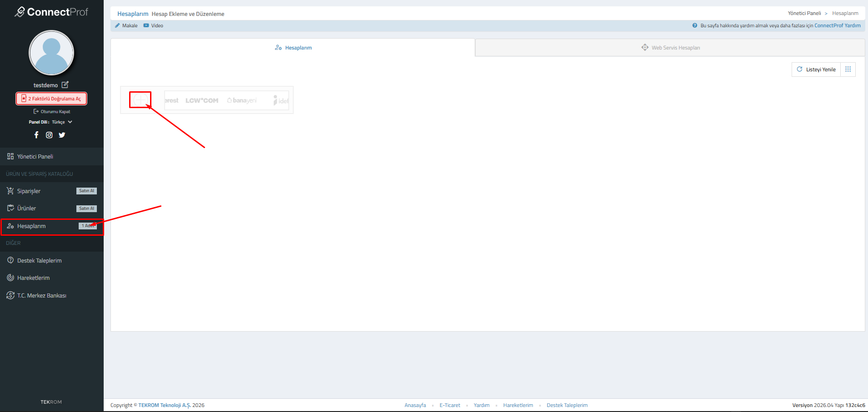Viewport: 868px width, 412px height.
Task: Enable 2 Faktörlü Doğrulama Aç button
Action: [x=51, y=99]
